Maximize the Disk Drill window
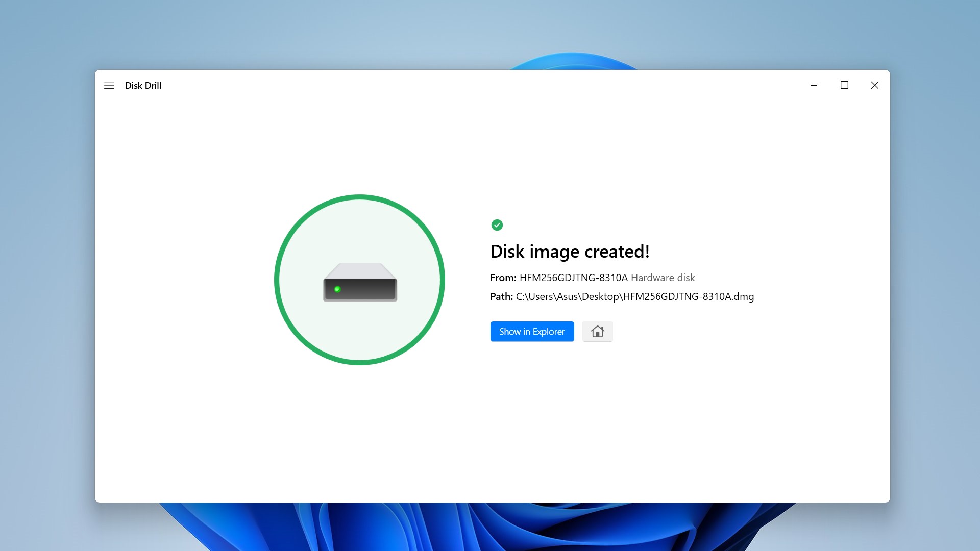980x551 pixels. point(844,85)
